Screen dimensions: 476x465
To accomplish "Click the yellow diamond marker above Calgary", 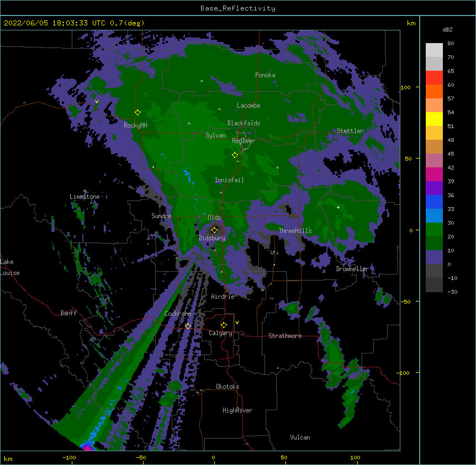I will (x=224, y=325).
